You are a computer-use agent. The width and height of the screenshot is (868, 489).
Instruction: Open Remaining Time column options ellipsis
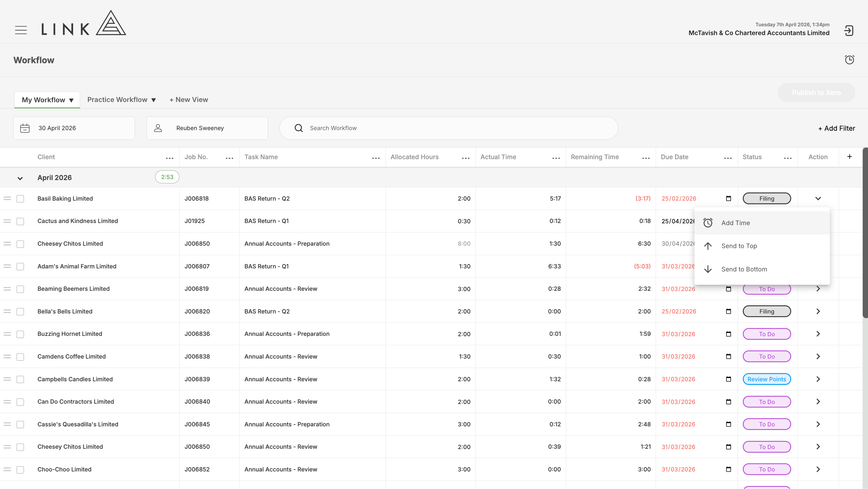[646, 158]
